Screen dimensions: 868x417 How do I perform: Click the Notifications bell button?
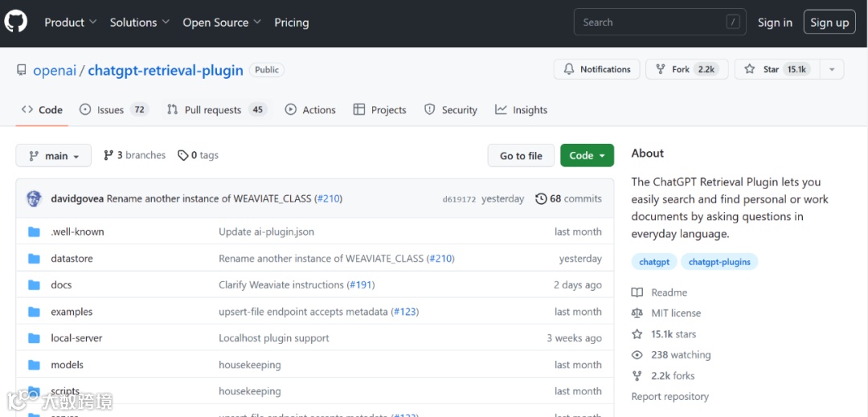point(596,69)
